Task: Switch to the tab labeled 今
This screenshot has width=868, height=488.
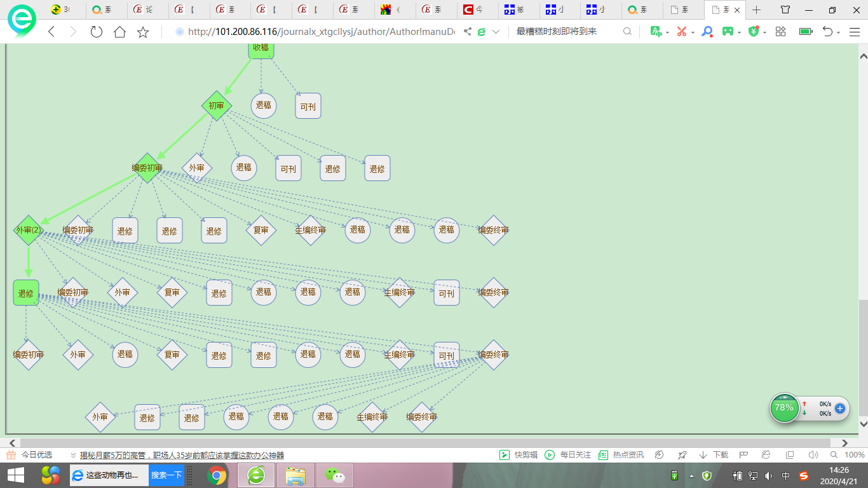Action: pos(478,10)
